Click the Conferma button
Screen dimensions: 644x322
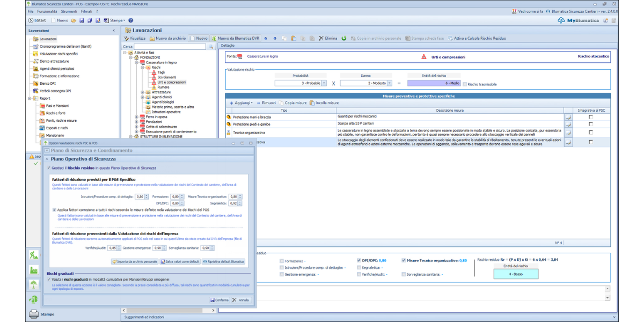pyautogui.click(x=219, y=300)
